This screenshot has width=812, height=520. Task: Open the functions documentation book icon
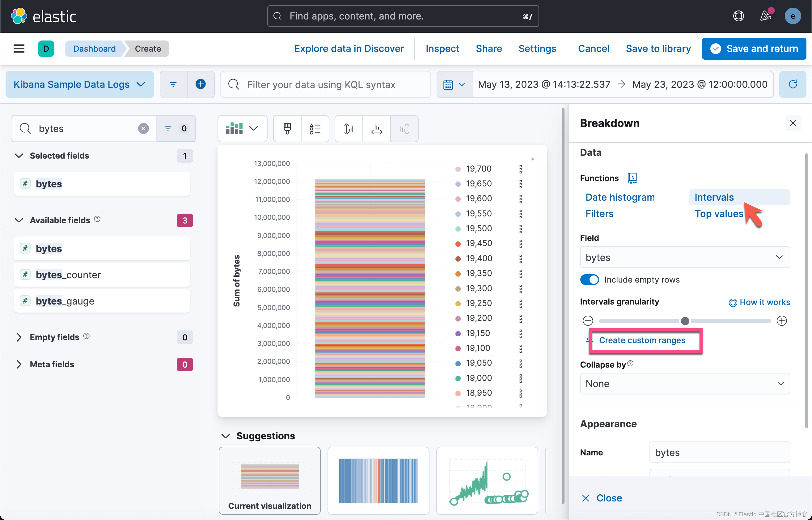coord(632,178)
